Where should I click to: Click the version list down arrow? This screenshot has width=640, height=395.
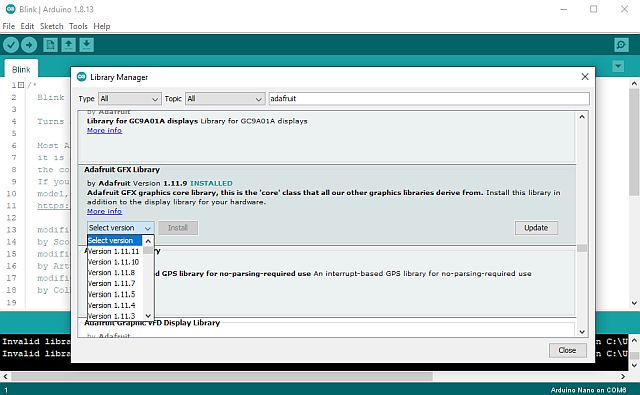click(148, 315)
